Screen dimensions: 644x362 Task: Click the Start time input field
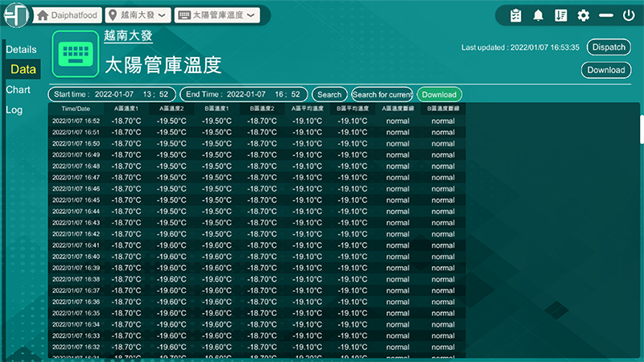(111, 95)
